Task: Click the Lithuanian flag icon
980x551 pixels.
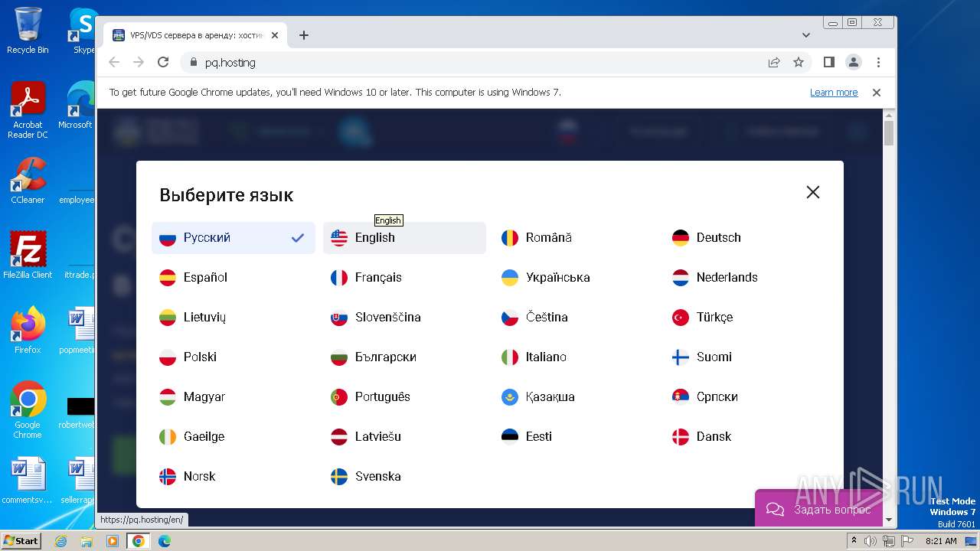Action: pos(168,318)
